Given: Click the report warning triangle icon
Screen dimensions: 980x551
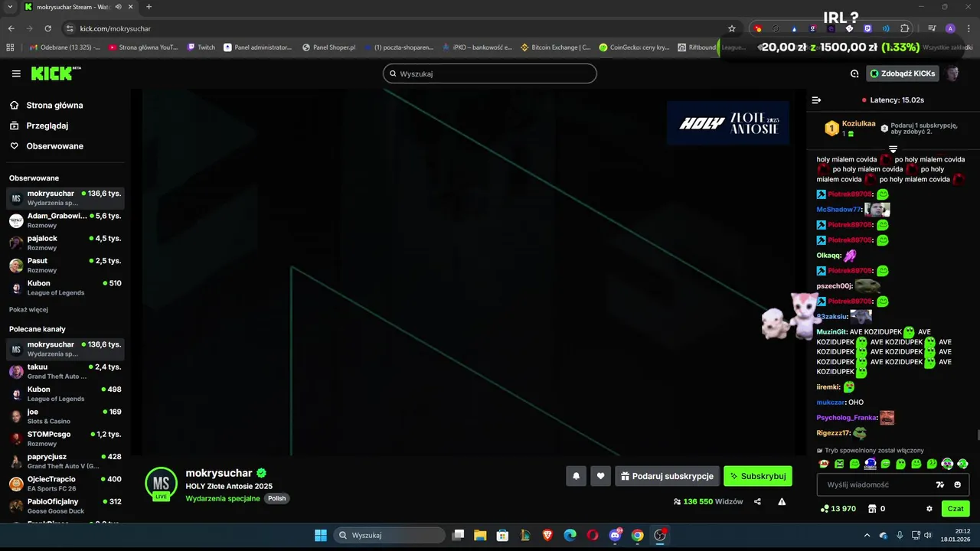Looking at the screenshot, I should click(x=782, y=502).
